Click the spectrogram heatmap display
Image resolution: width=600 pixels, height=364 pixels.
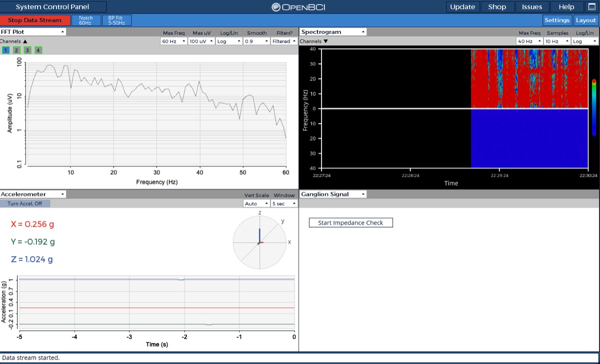tap(454, 108)
